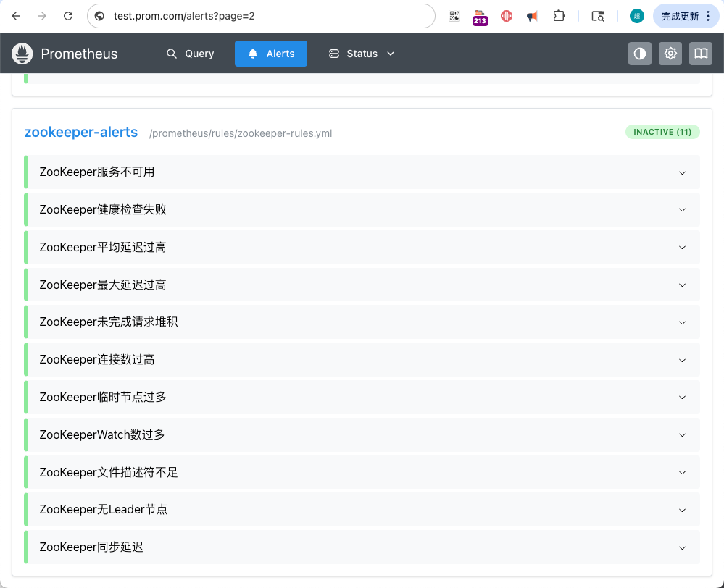The width and height of the screenshot is (724, 588).
Task: Click the ZooKeeper最大延迟过高 rule name
Action: pyautogui.click(x=103, y=285)
